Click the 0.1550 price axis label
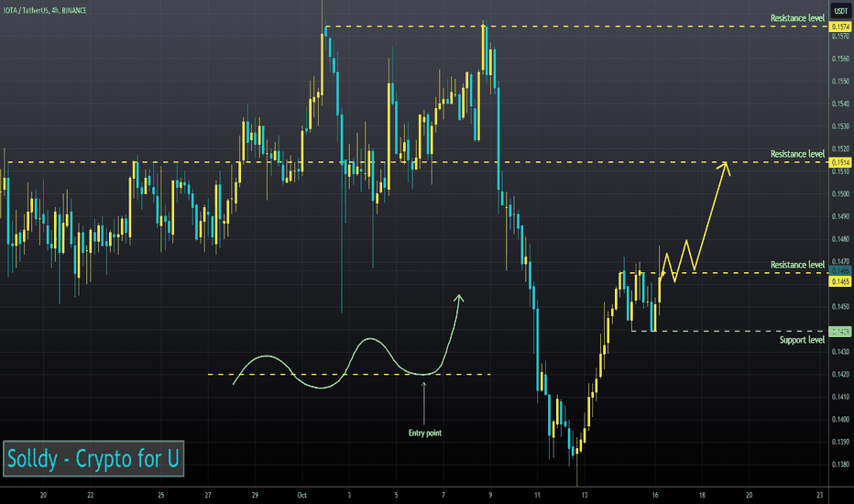This screenshot has width=854, height=504. click(840, 82)
